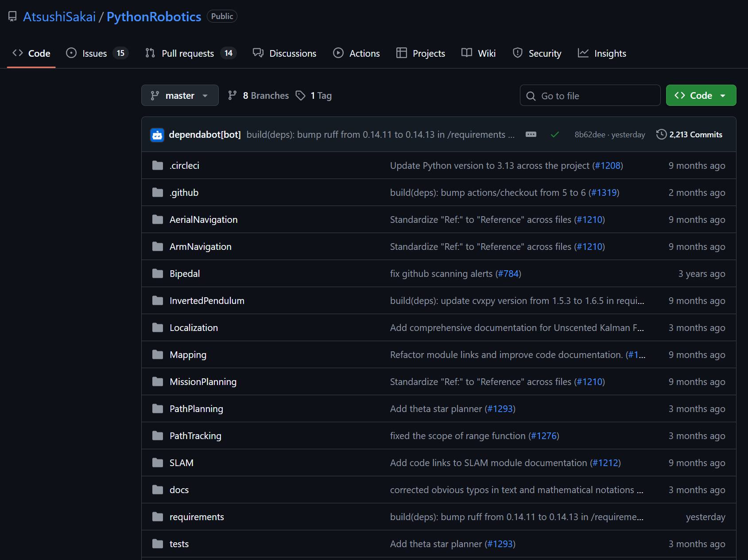Click the branches icon next to 8 Branches
Image resolution: width=748 pixels, height=560 pixels.
pos(233,95)
